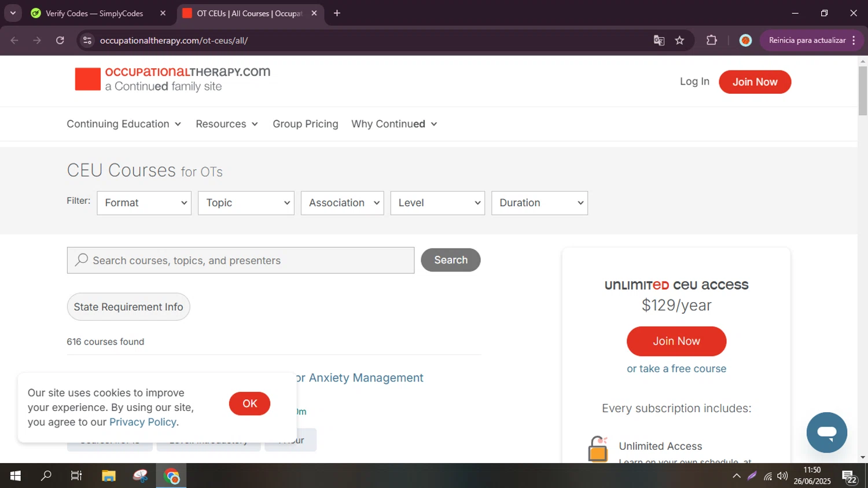Open the Snipping Tool taskbar icon

(x=140, y=476)
